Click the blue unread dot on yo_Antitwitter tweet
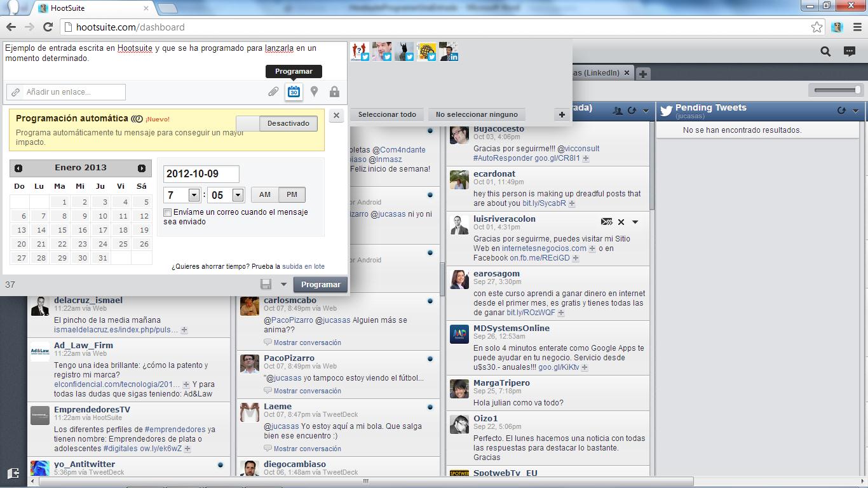 [x=220, y=464]
